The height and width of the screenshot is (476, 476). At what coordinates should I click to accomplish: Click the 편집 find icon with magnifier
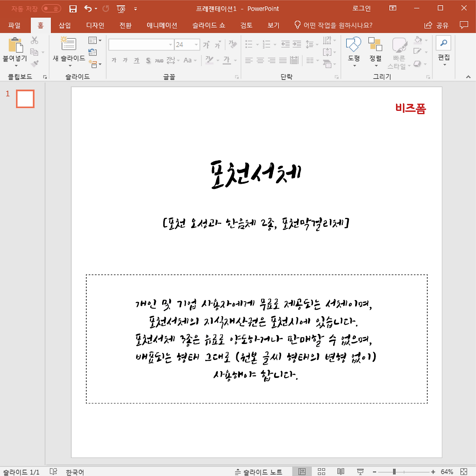pos(443,42)
